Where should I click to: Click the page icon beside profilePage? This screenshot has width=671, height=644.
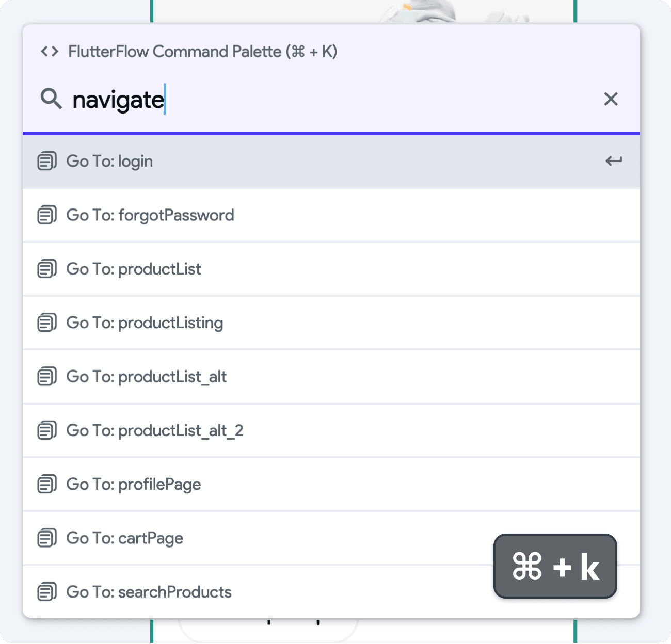pos(47,485)
